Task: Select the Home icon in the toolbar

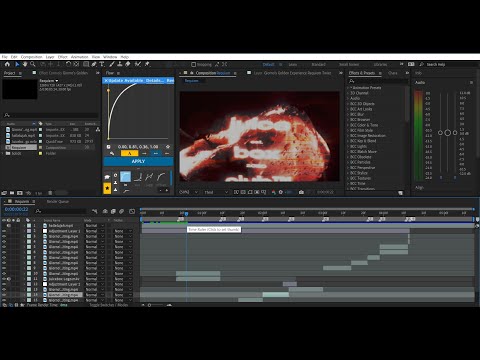Action: click(x=7, y=64)
